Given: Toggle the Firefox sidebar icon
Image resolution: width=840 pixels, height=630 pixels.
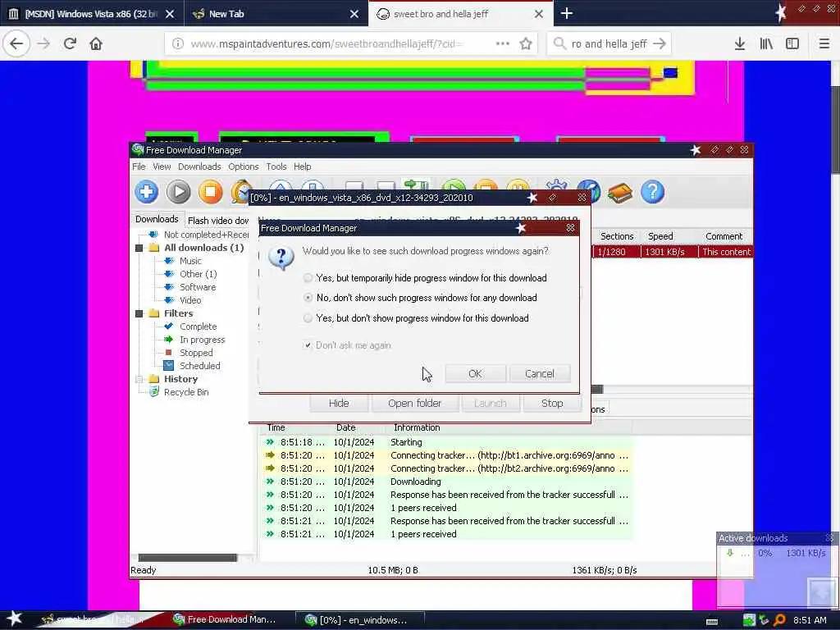Looking at the screenshot, I should 792,43.
